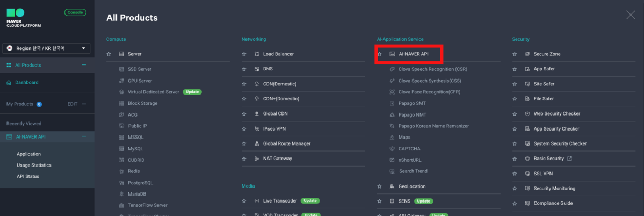The height and width of the screenshot is (216, 644).
Task: Click the Dashboard home icon
Action: click(x=9, y=83)
